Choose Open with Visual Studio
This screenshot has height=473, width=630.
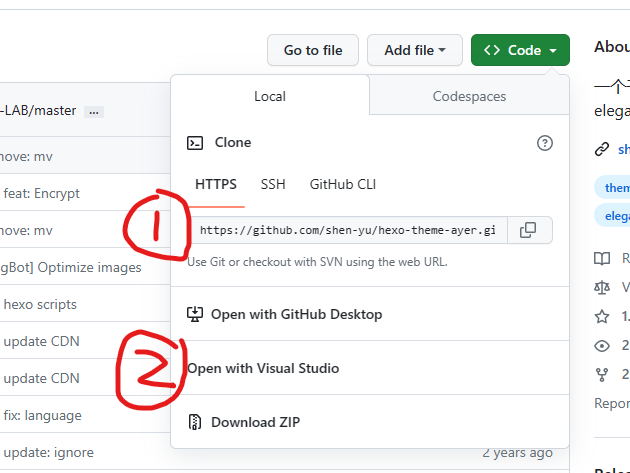(x=370, y=368)
